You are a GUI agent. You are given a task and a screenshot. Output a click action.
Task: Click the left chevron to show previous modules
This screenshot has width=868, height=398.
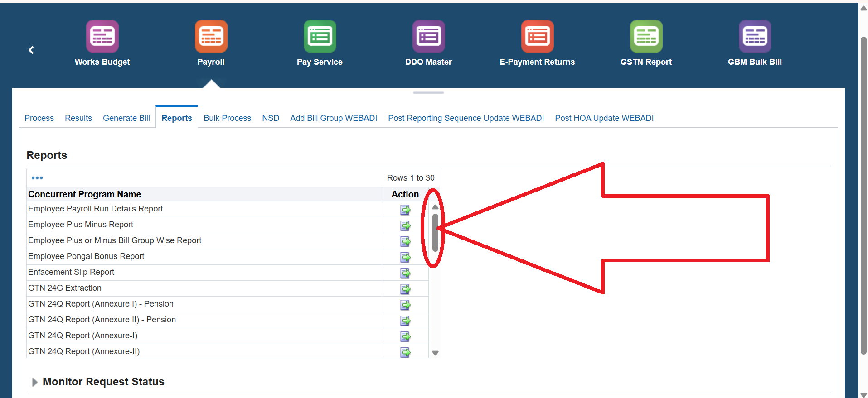pyautogui.click(x=31, y=50)
